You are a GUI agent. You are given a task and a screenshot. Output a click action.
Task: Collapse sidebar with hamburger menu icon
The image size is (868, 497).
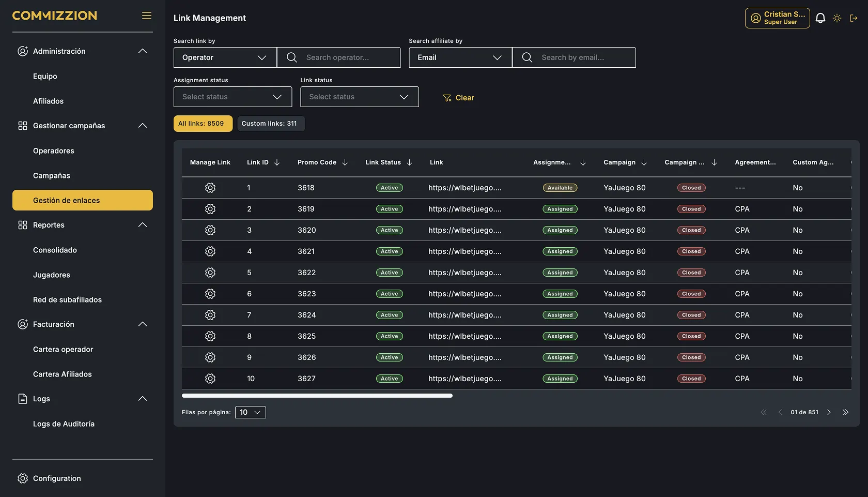pyautogui.click(x=147, y=16)
